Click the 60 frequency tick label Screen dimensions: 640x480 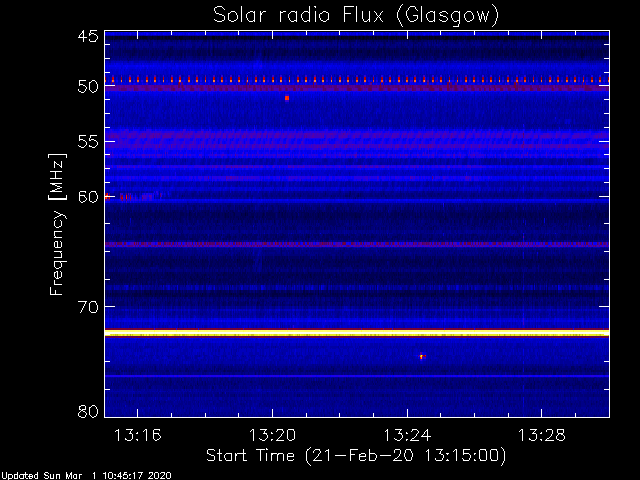click(x=88, y=197)
